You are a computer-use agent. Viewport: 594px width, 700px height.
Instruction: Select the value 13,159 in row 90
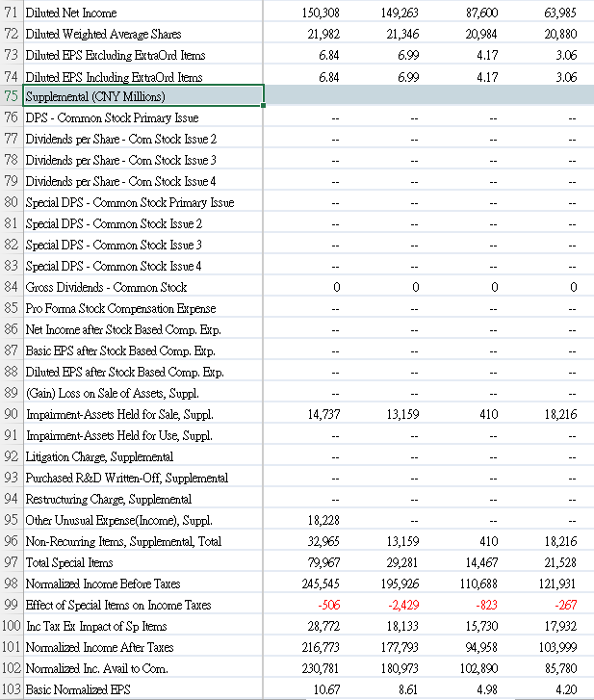pyautogui.click(x=402, y=415)
